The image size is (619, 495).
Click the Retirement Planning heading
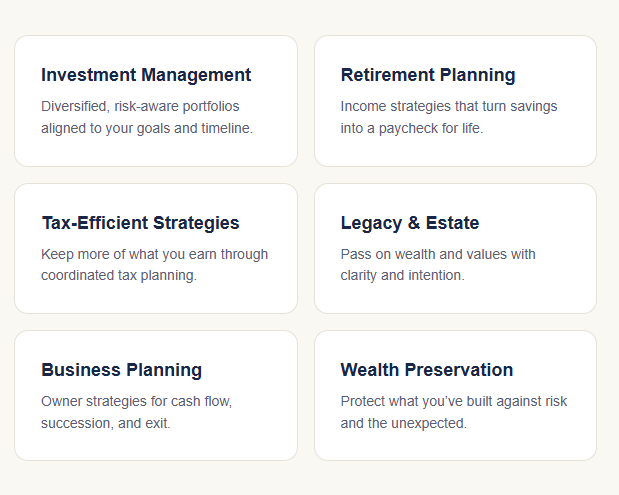(x=428, y=75)
